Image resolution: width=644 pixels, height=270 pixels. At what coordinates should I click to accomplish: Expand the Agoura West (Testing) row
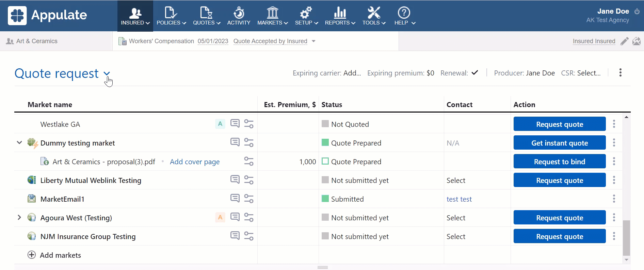19,217
